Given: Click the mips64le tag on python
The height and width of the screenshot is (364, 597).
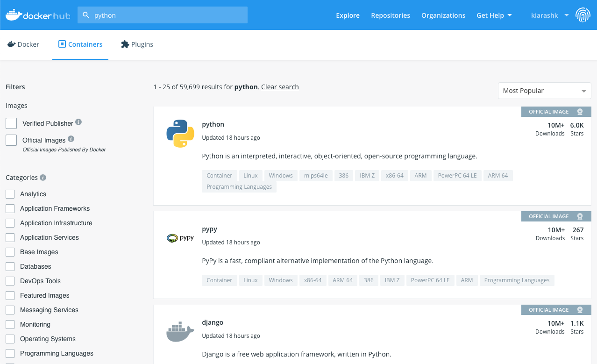Looking at the screenshot, I should [x=316, y=176].
